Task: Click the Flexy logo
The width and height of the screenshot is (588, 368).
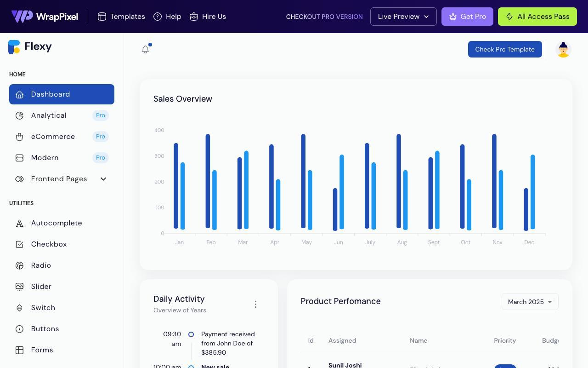Action: 30,47
